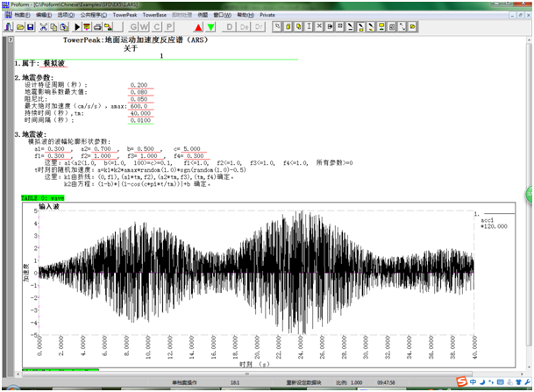This screenshot has height=392, width=534.
Task: Save using the floppy disk icon
Action: point(31,27)
